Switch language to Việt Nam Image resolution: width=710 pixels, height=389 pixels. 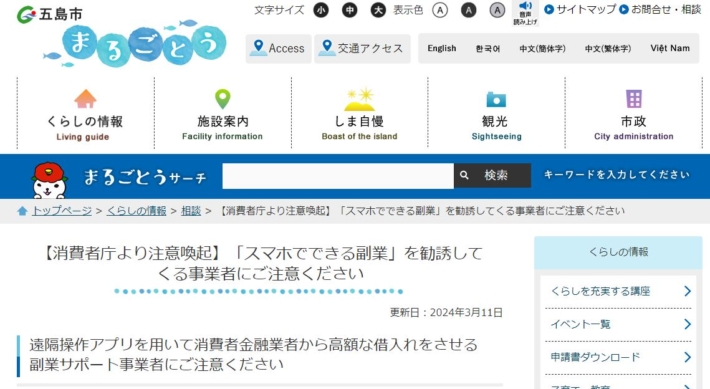coord(670,48)
